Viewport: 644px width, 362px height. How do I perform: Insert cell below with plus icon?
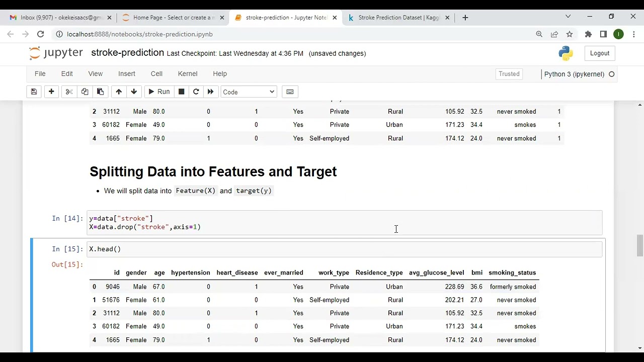pos(51,92)
